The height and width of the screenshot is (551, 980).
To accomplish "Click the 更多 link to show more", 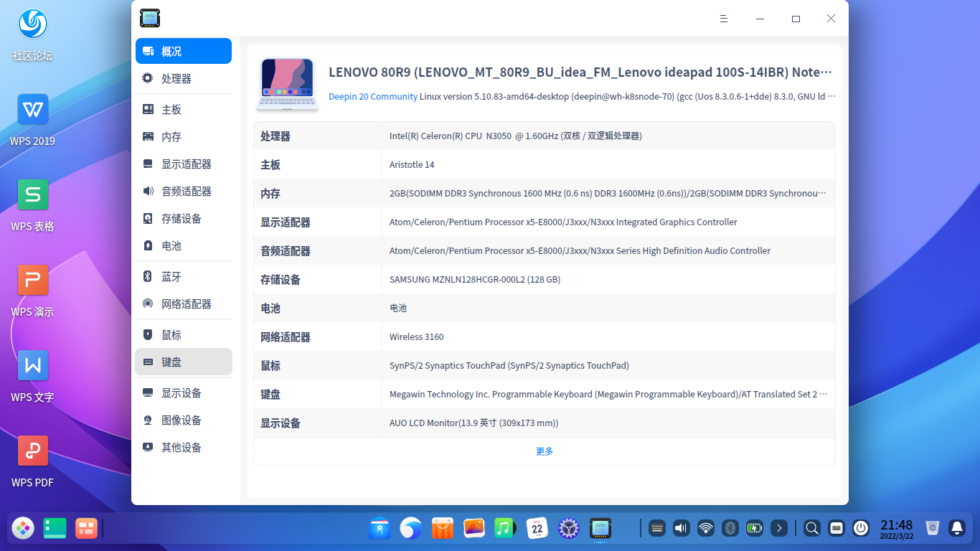I will click(x=545, y=451).
